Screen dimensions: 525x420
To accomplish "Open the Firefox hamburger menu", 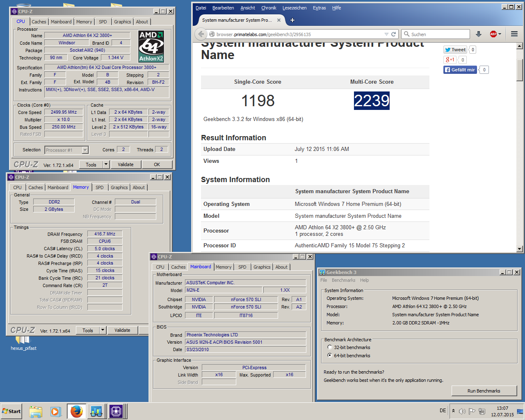I will click(x=514, y=34).
